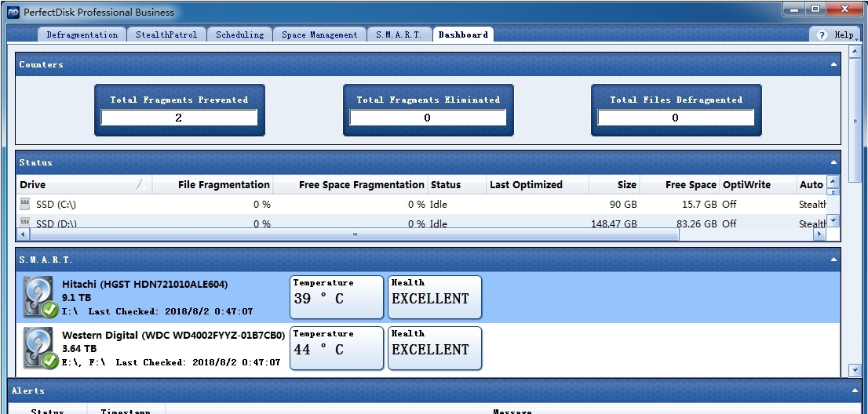Click the 90 GB size cell

point(623,204)
